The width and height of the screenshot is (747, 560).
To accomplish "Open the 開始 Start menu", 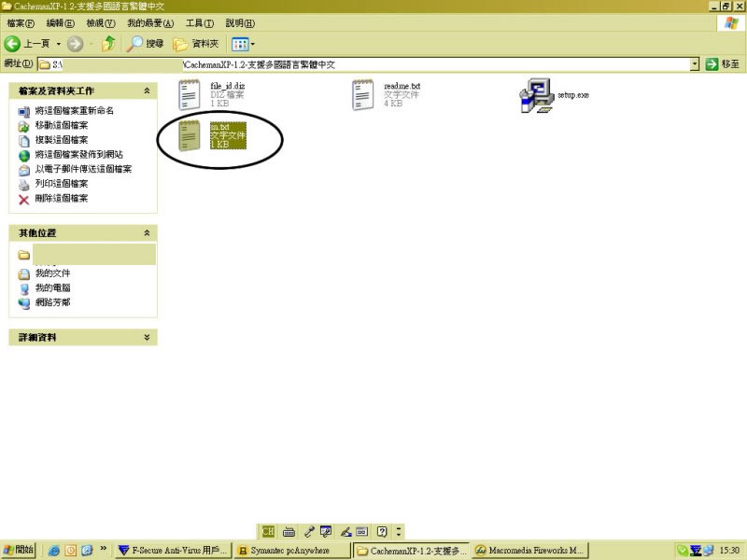I will 18,550.
